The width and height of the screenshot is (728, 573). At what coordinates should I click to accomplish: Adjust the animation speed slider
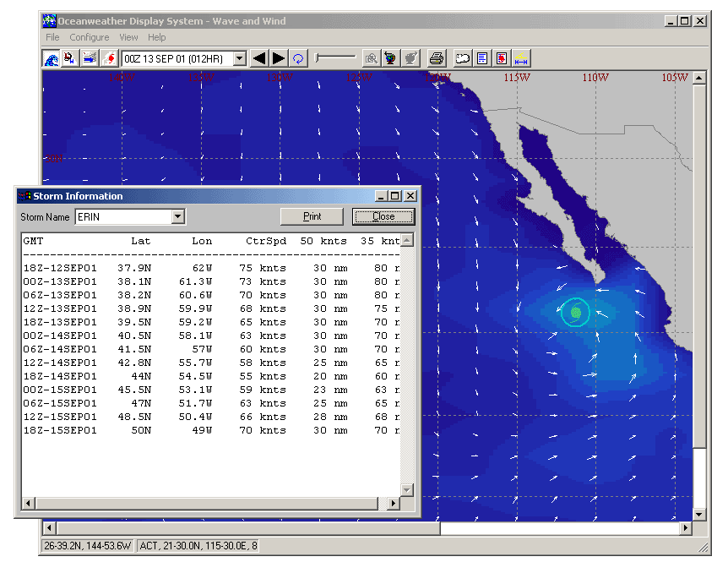(335, 57)
